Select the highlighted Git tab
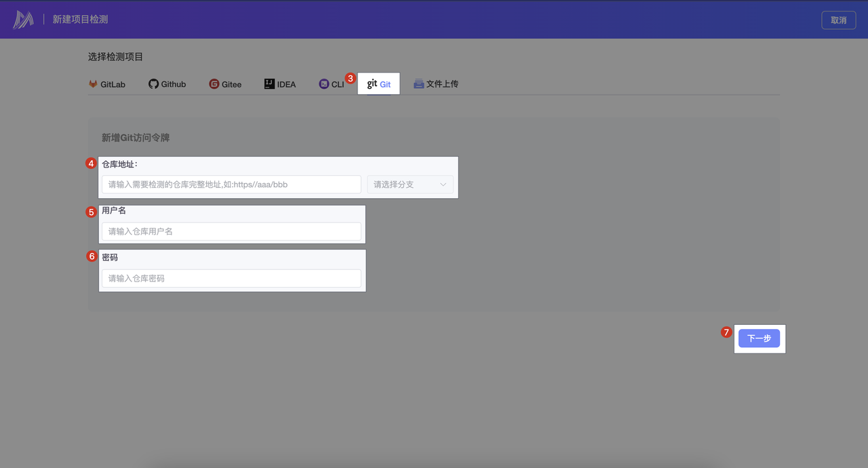This screenshot has width=868, height=468. 379,84
